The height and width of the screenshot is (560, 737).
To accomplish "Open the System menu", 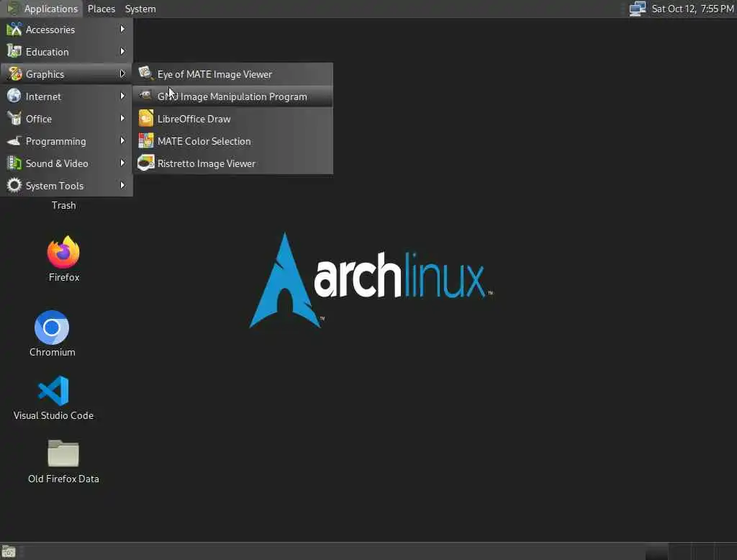I will [x=140, y=9].
